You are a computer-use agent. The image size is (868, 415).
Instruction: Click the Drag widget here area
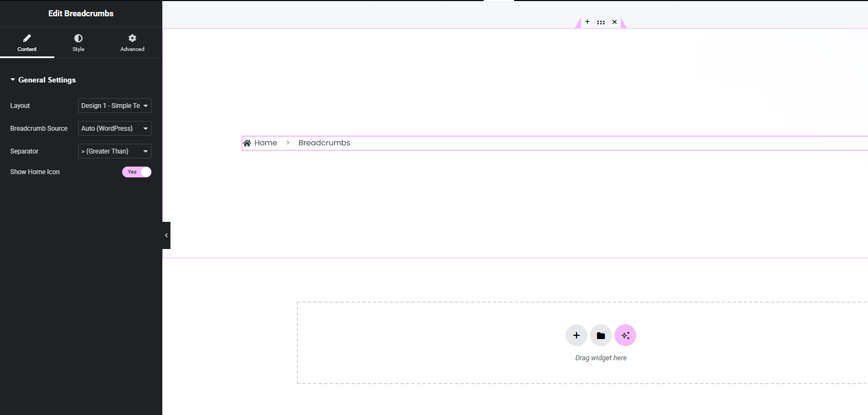[601, 358]
